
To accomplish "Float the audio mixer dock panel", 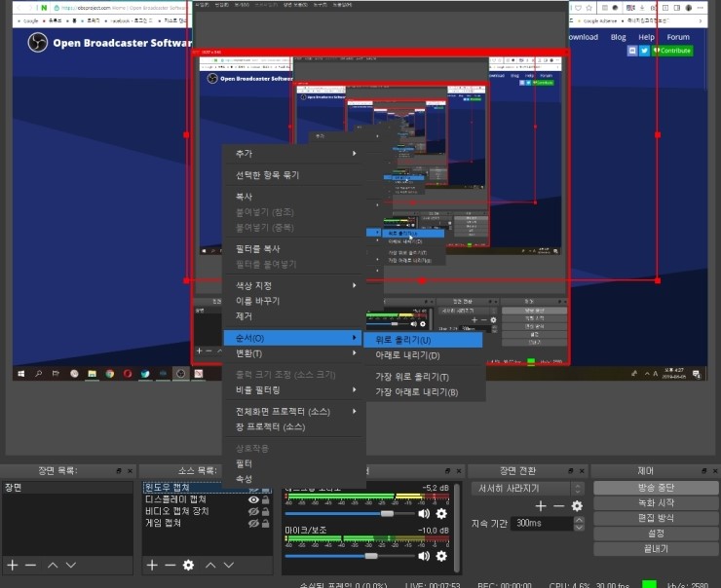I will (448, 471).
